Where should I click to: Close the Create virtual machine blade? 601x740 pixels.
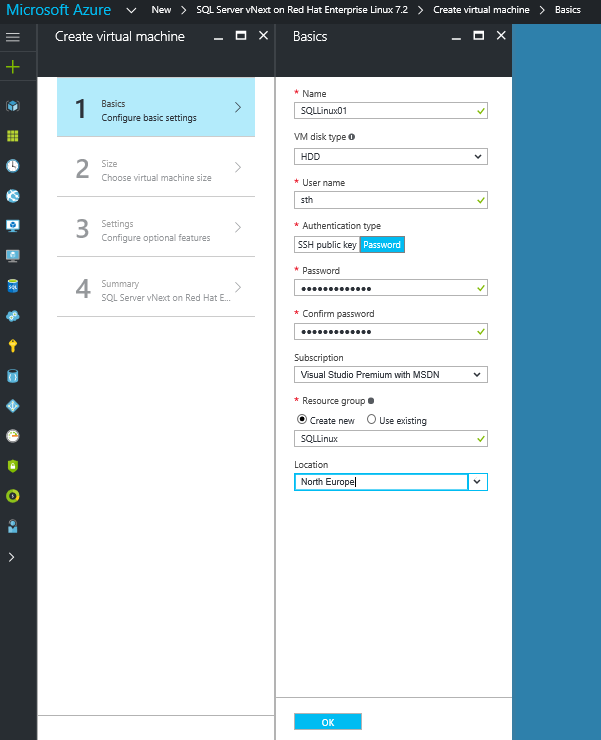263,35
